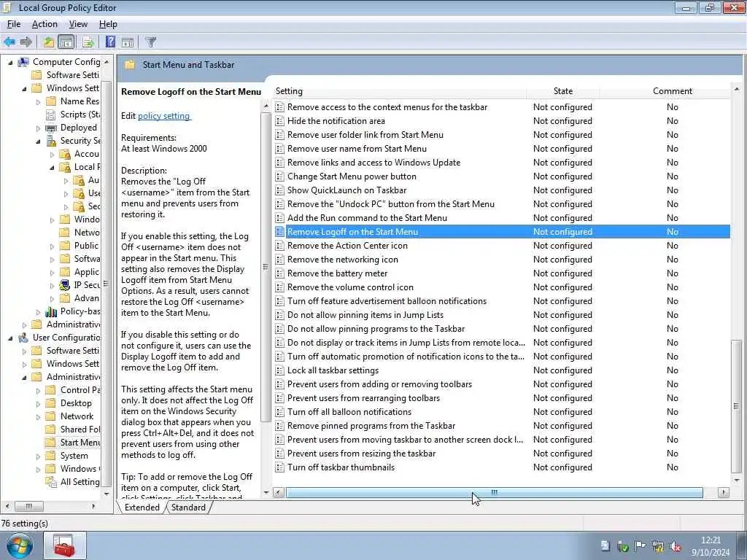747x560 pixels.
Task: Click the Scripts scroll icon in tree
Action: coord(51,114)
